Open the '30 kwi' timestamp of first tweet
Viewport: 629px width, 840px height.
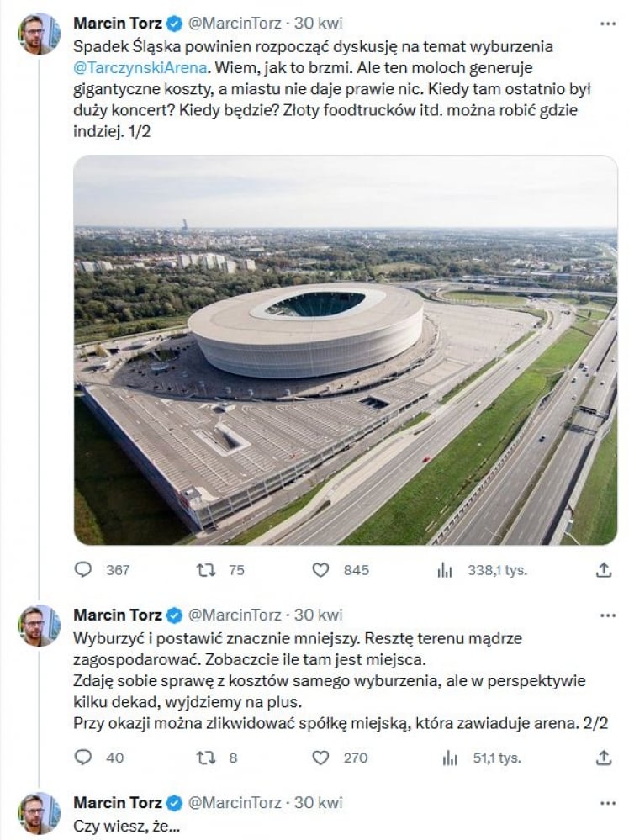coord(319,23)
